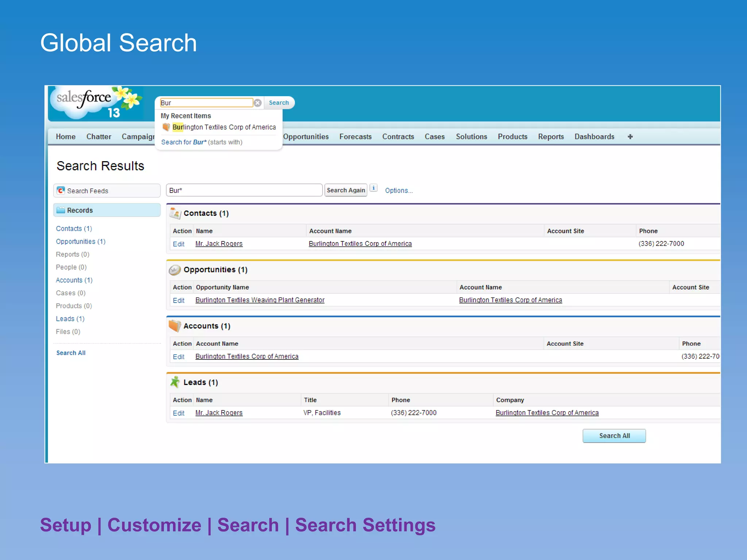747x560 pixels.
Task: Open the Campaigns tab
Action: coord(138,137)
